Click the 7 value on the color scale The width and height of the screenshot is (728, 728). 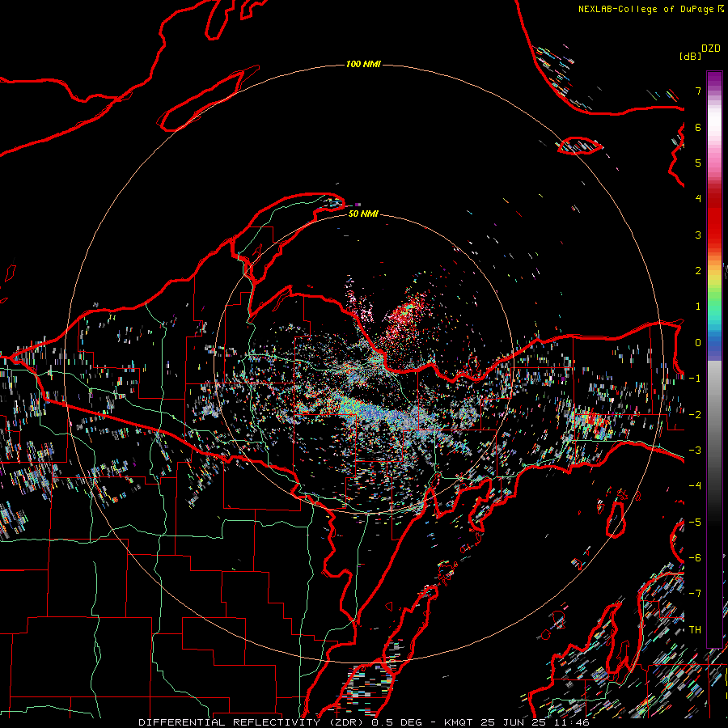pos(698,91)
